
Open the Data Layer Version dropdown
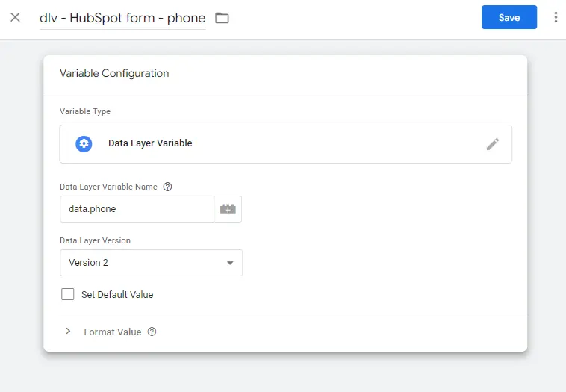(151, 263)
